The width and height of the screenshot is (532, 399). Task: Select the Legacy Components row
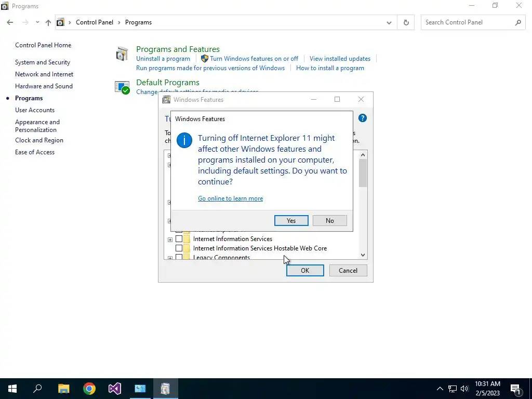point(221,257)
